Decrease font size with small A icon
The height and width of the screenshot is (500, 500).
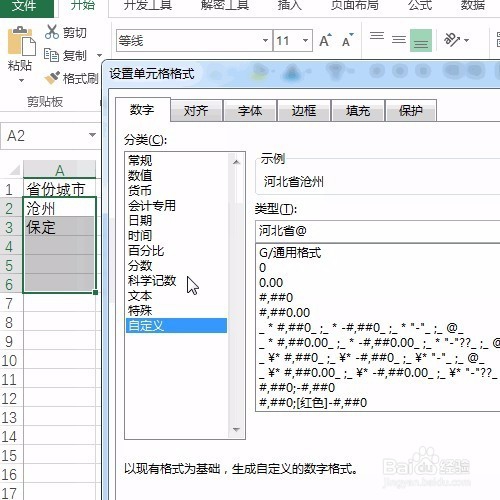pyautogui.click(x=348, y=41)
